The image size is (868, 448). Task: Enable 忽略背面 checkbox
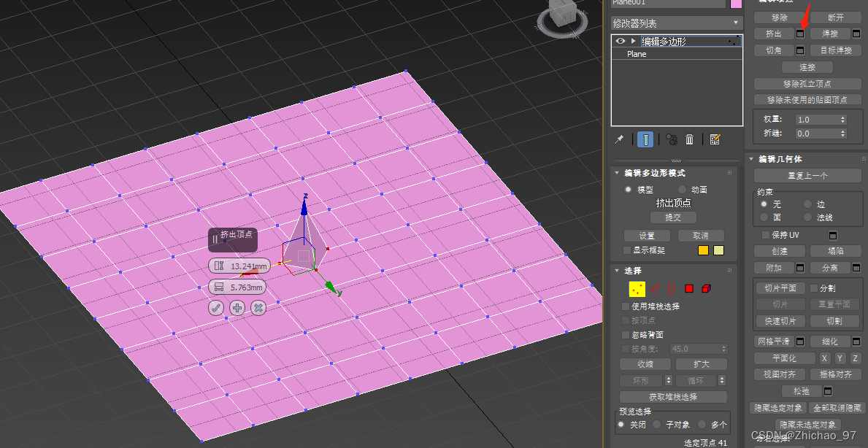626,335
